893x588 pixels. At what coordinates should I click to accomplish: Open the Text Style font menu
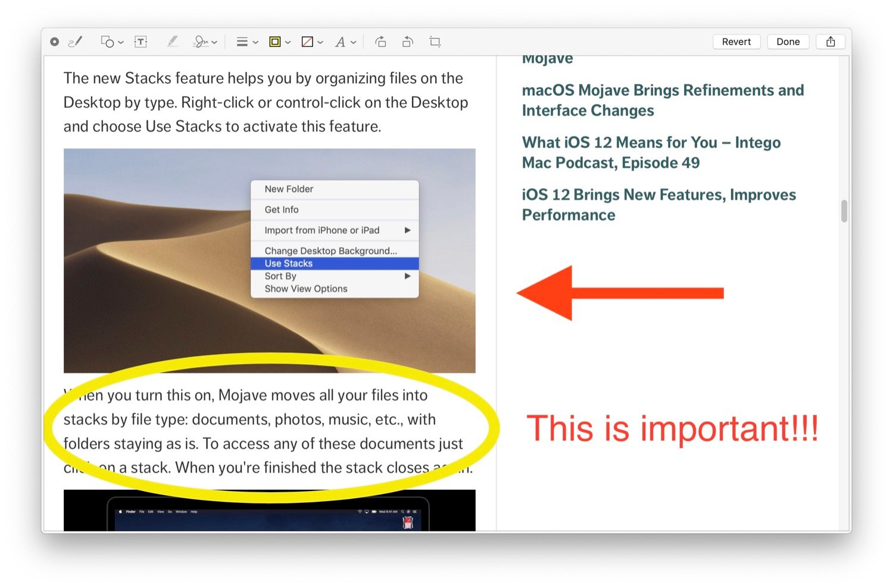pos(345,42)
